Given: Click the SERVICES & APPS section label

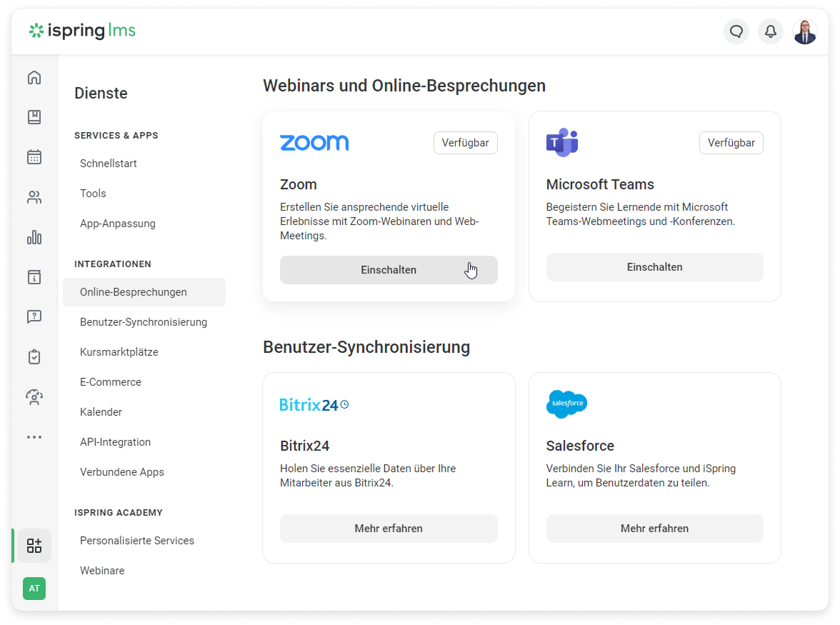Looking at the screenshot, I should coord(116,136).
